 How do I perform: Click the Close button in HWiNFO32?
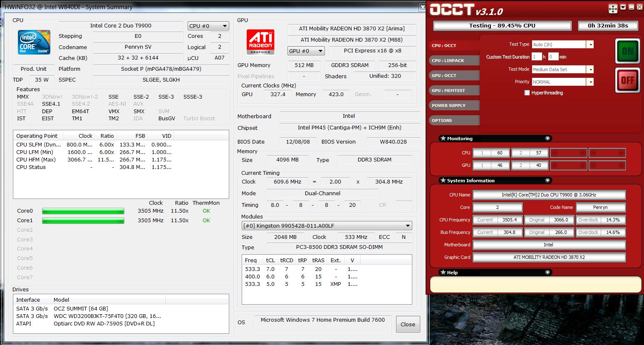pyautogui.click(x=408, y=324)
